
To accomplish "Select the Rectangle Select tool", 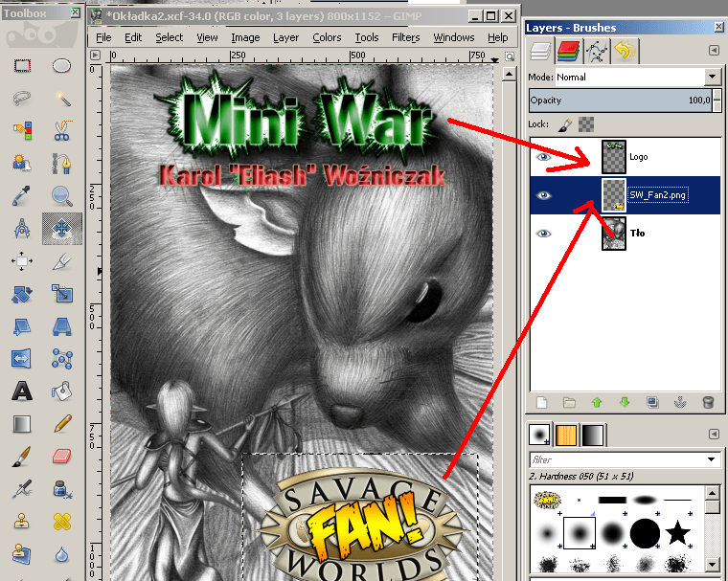I will click(22, 66).
